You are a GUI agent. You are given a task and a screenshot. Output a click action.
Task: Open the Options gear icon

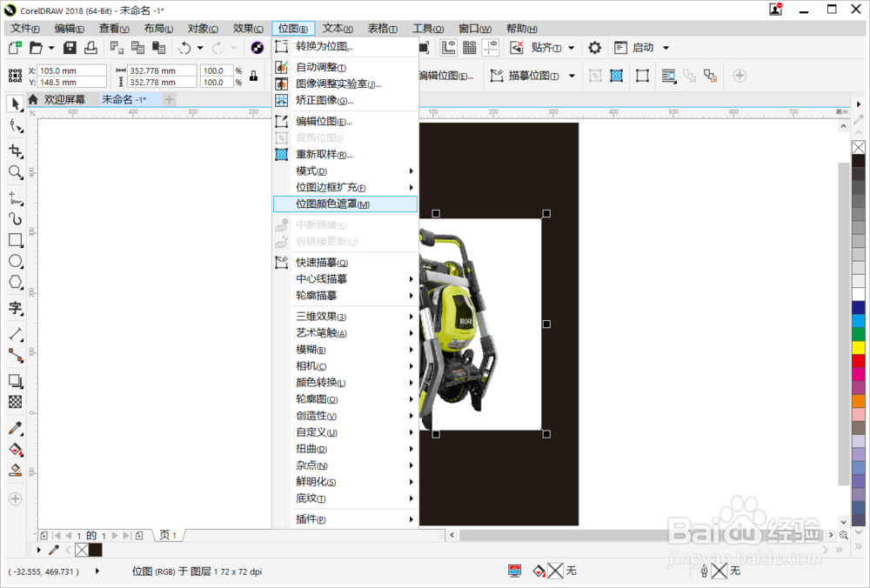595,48
